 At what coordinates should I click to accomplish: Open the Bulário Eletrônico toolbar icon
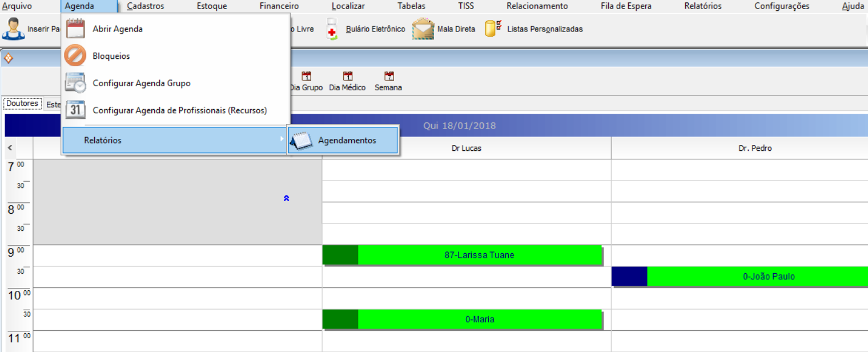[332, 29]
